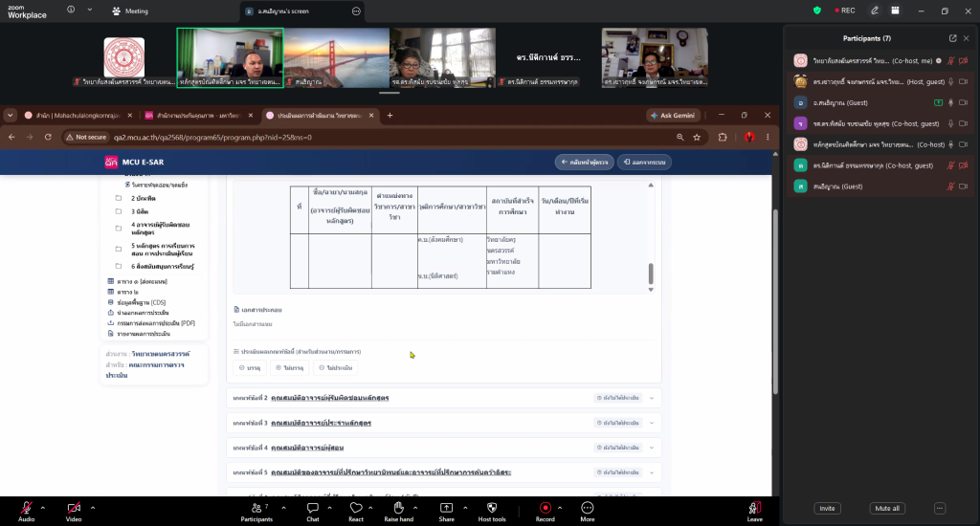The height and width of the screenshot is (526, 980).
Task: Click the screen share options ellipsis icon
Action: point(356,11)
